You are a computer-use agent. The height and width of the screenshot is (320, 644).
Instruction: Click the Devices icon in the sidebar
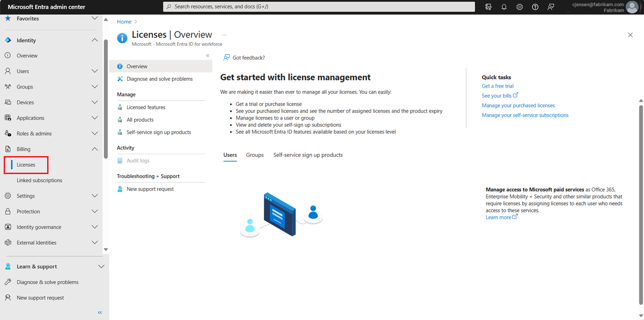[x=8, y=102]
